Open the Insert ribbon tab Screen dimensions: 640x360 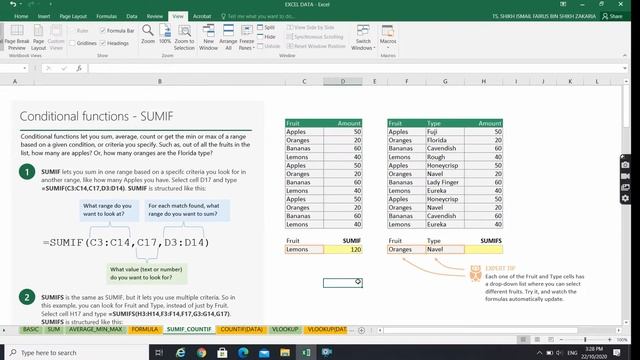(x=44, y=16)
